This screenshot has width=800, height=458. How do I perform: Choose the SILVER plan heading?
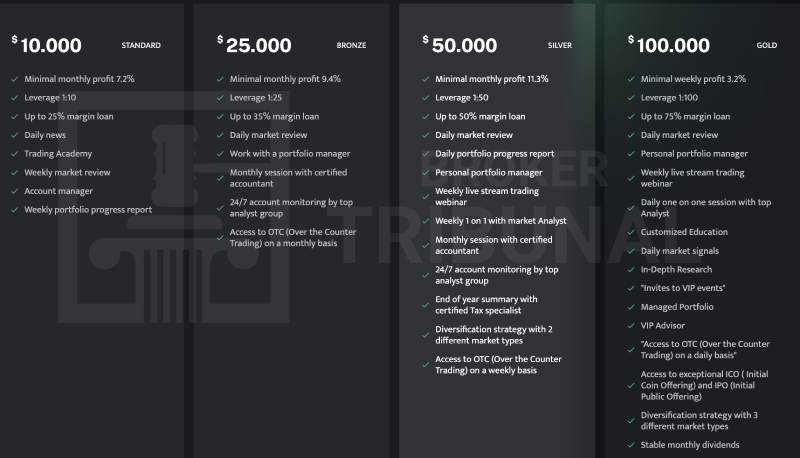coord(560,46)
